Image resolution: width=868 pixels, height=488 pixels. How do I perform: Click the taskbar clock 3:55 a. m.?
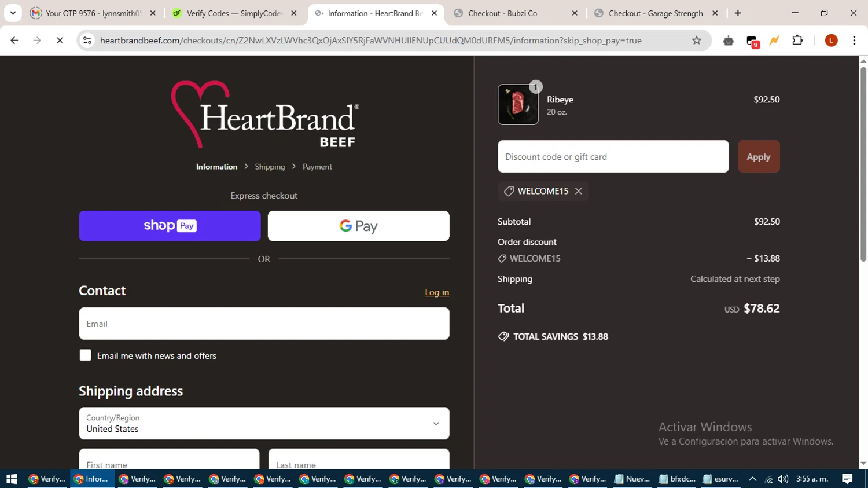812,479
